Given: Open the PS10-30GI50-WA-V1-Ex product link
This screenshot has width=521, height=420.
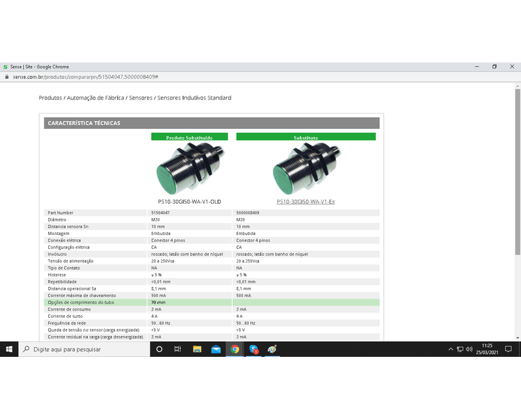Looking at the screenshot, I should (305, 202).
